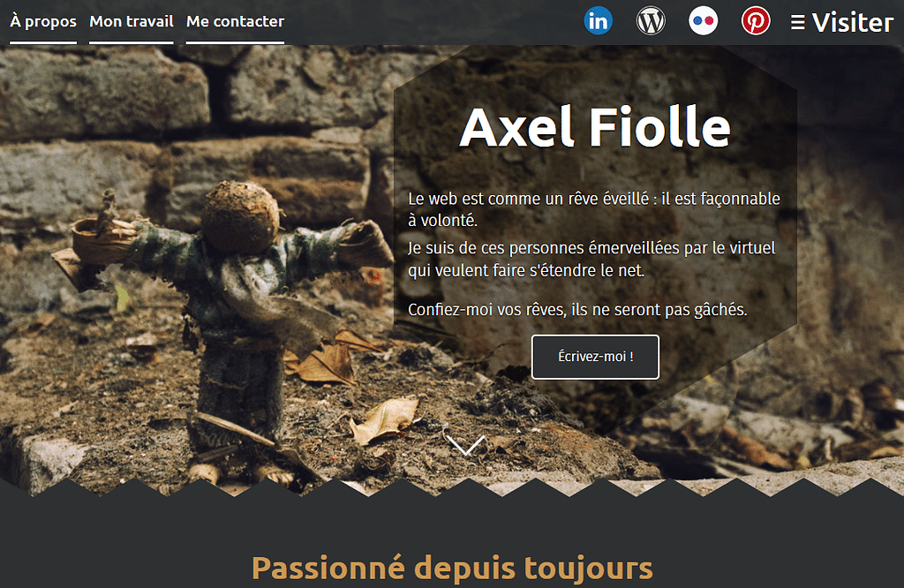Click the paragraph starting Je suis de ces
The height and width of the screenshot is (588, 904).
[591, 259]
